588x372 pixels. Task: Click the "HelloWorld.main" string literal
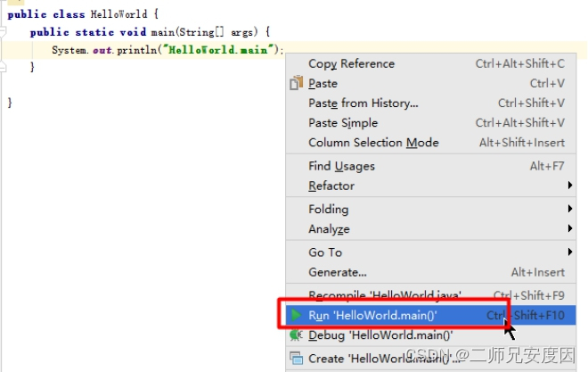click(218, 50)
